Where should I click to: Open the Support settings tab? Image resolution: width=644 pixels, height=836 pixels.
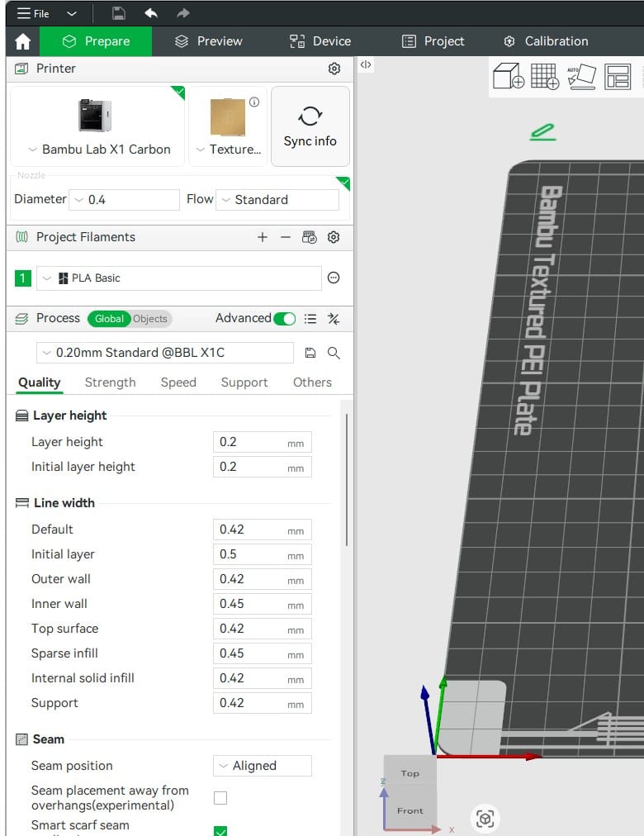pyautogui.click(x=244, y=382)
